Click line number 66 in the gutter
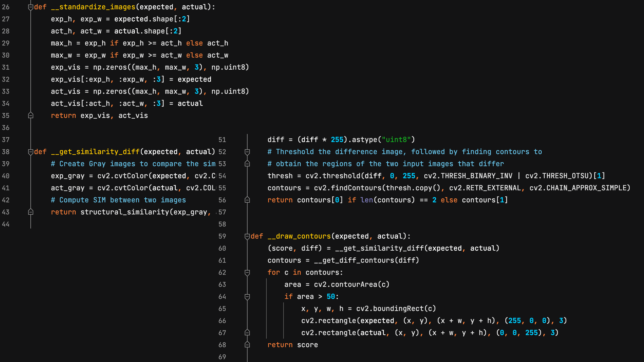Screen dimensions: 644x362 click(x=222, y=321)
